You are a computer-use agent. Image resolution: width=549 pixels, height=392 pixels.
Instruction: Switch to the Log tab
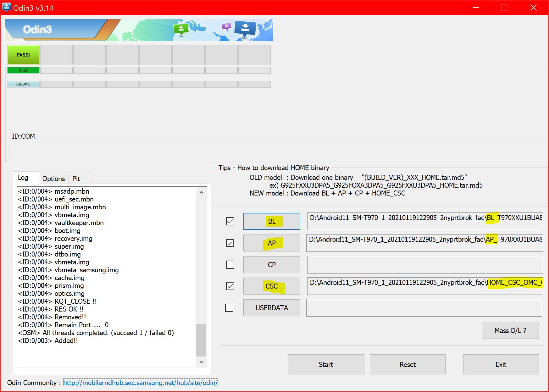[26, 178]
